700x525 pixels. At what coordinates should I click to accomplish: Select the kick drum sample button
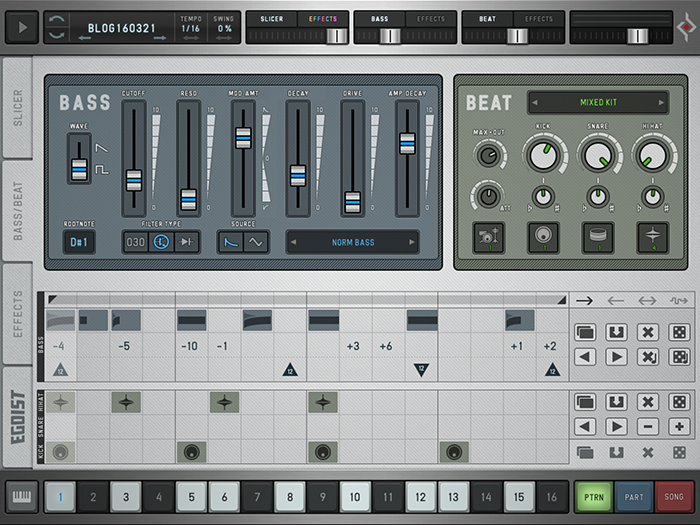pos(543,238)
